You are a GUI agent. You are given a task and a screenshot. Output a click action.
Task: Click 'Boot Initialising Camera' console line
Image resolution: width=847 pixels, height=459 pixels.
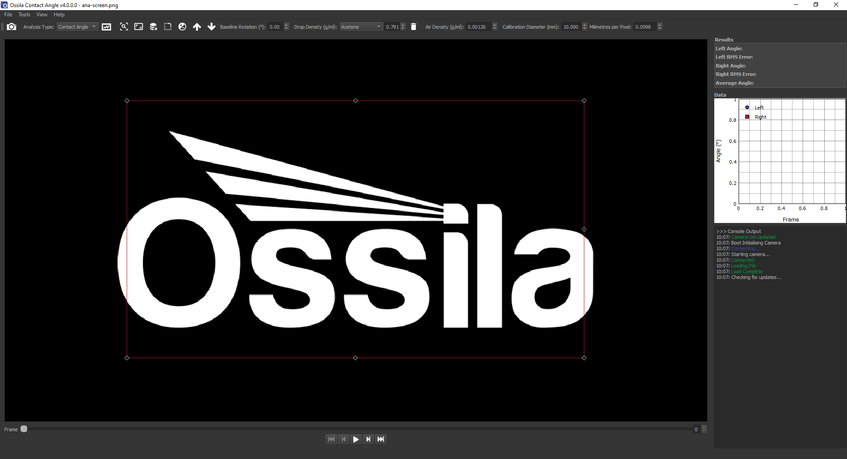tap(756, 243)
